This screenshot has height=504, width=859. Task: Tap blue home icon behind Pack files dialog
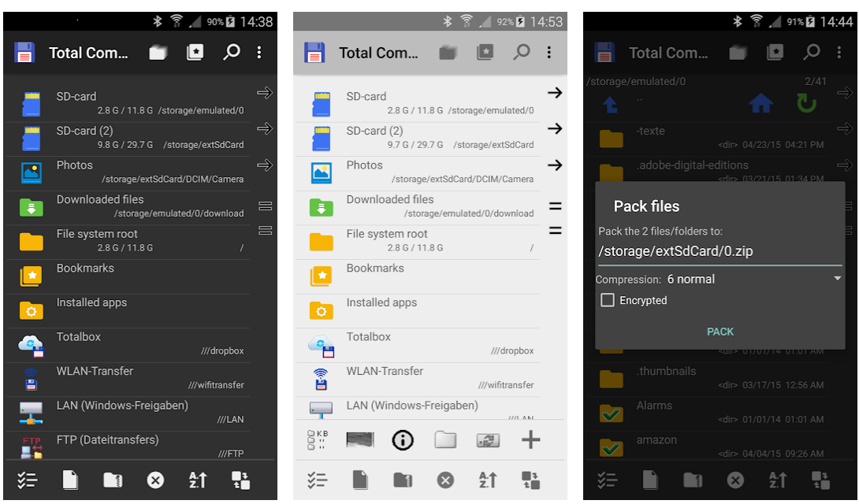[760, 102]
